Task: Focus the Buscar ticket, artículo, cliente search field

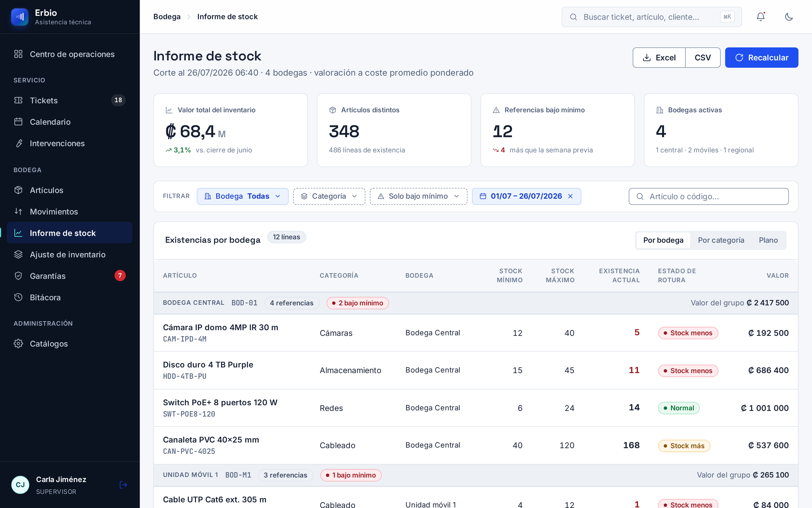Action: 652,17
